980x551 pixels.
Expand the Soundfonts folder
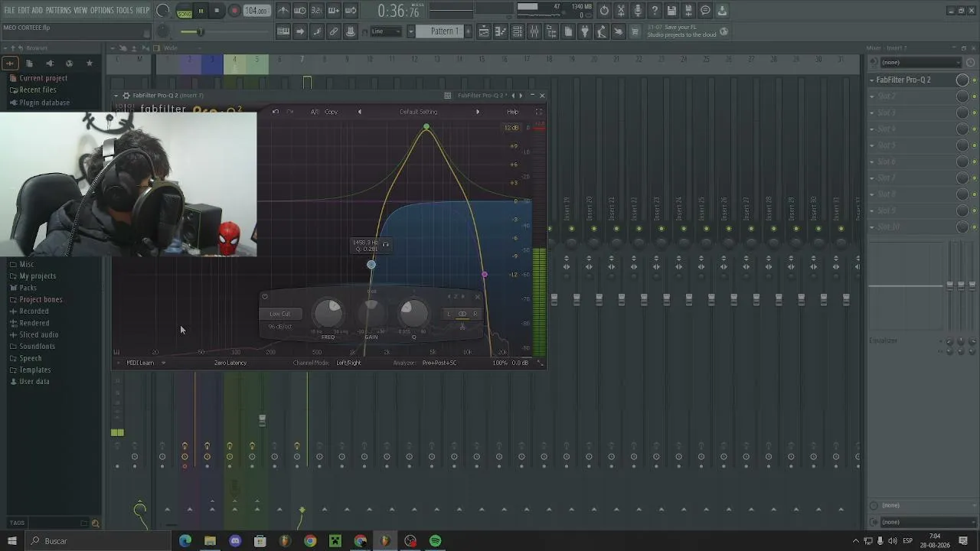[x=37, y=347]
